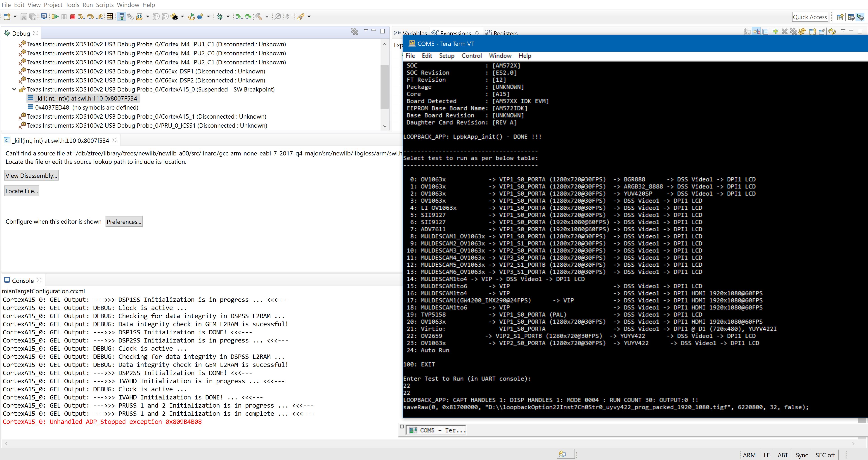The image size is (868, 460).
Task: Select the _kill(int, int)() stack frame
Action: click(x=83, y=98)
